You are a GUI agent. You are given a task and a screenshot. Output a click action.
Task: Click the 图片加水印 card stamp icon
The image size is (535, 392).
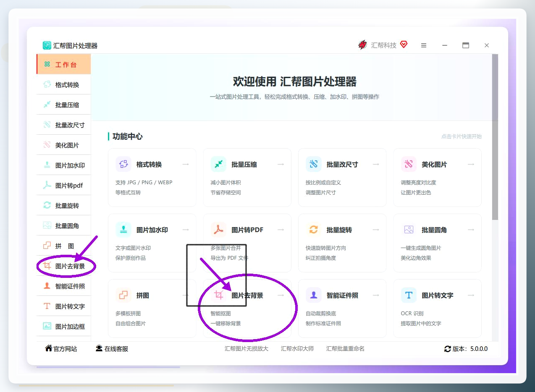pos(123,230)
